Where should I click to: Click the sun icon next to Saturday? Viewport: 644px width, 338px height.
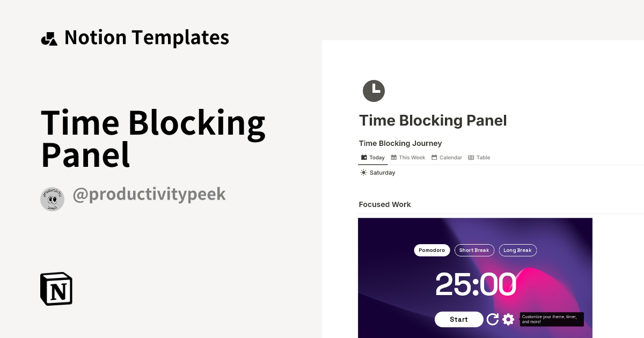363,172
